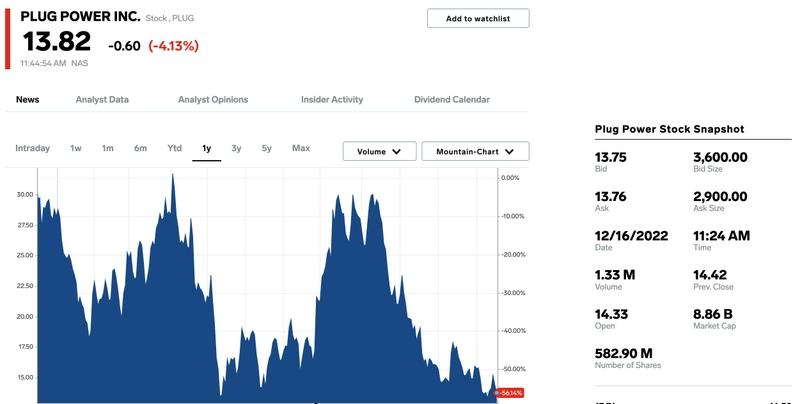The height and width of the screenshot is (404, 800).
Task: Click the -0.60 price change
Action: coord(124,46)
